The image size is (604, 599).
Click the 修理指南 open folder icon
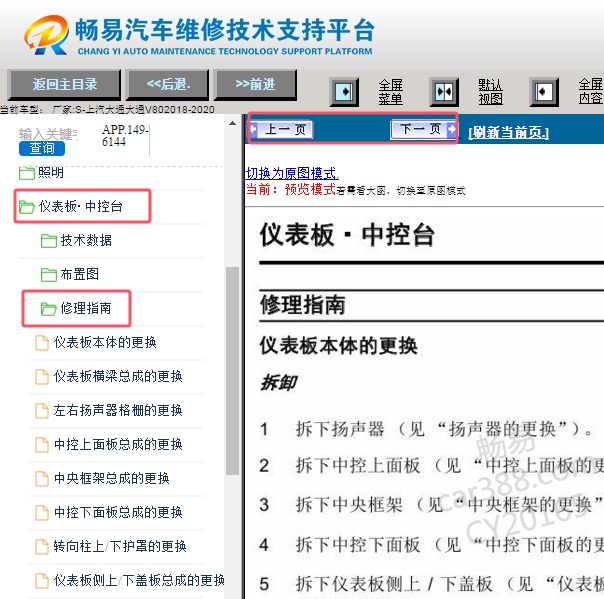[x=49, y=309]
